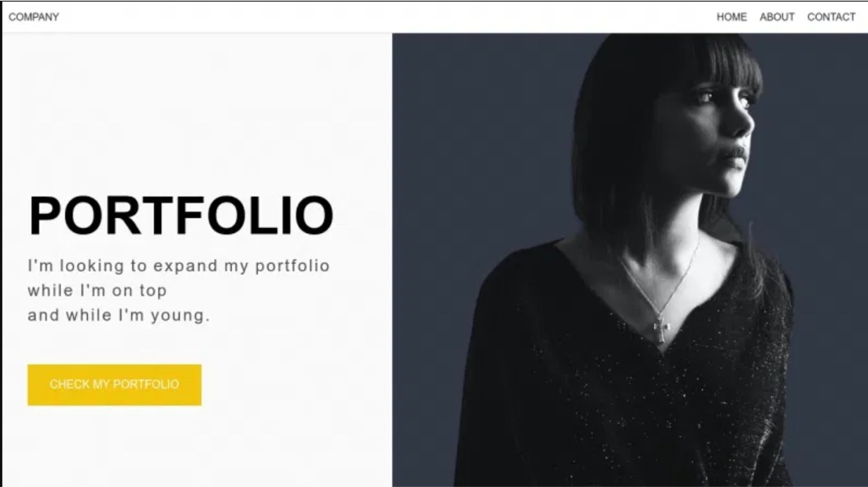Open the HOME navigation link

(x=732, y=17)
